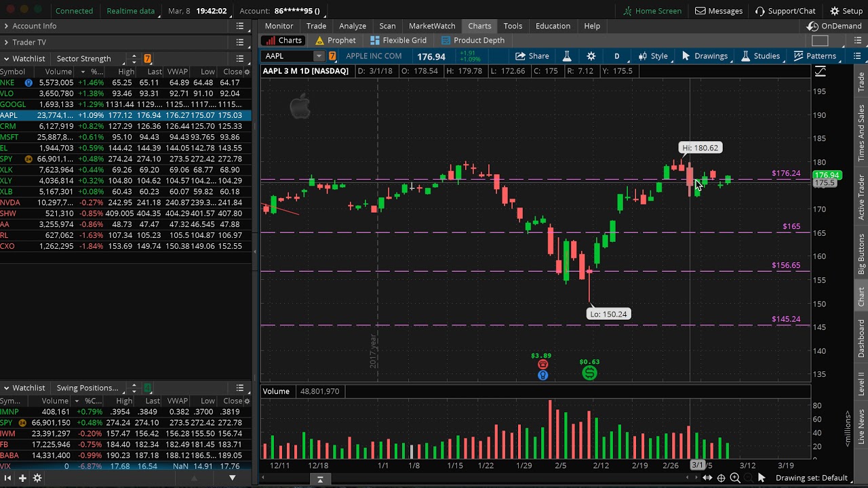Switch to the Scan tab

coord(387,26)
